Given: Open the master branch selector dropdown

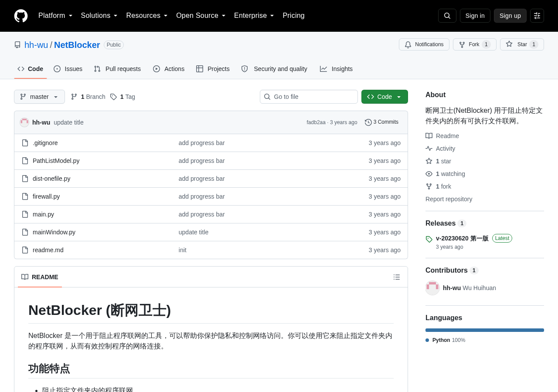Looking at the screenshot, I should [39, 97].
